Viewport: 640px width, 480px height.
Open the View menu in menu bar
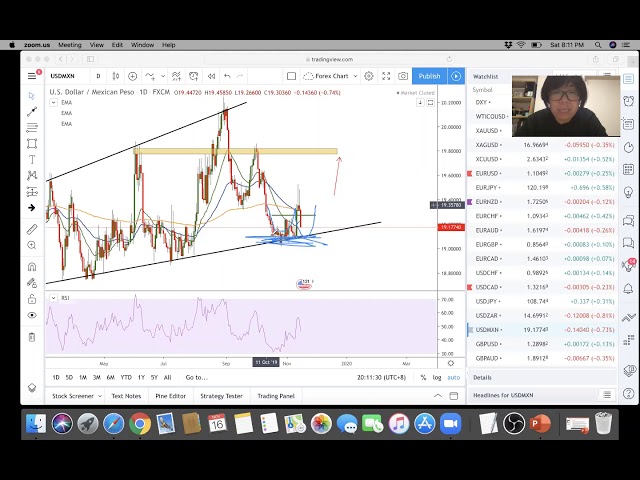pos(97,45)
